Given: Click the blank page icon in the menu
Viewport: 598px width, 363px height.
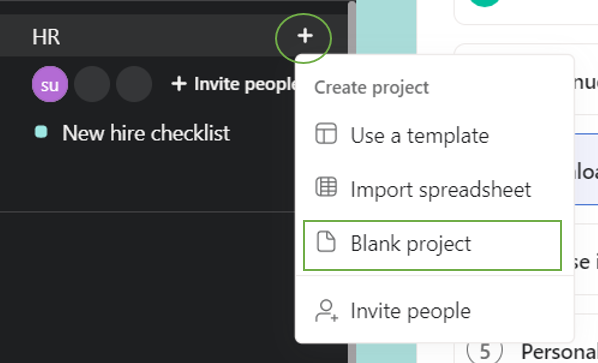Looking at the screenshot, I should click(x=326, y=242).
